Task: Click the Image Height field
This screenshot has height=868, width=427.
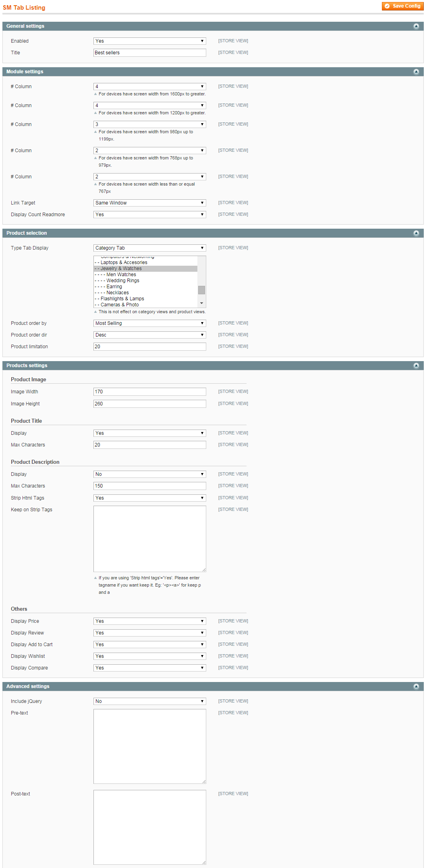Action: pos(150,404)
